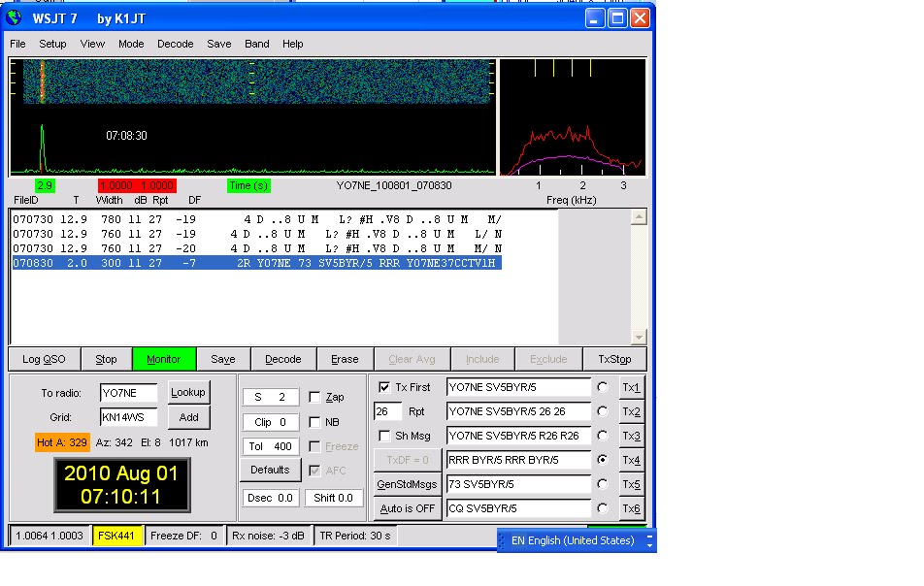Open the Help menu
924x586 pixels.
pos(292,44)
